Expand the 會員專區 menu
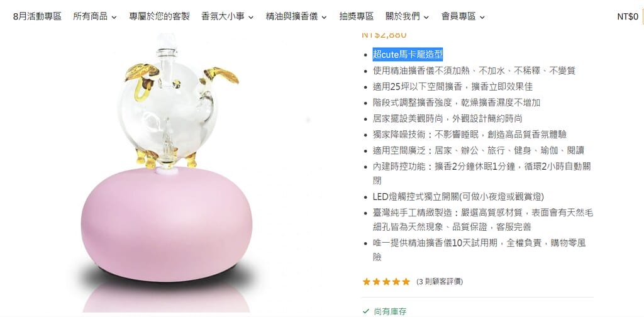Screen dimensions: 644x317 tap(464, 16)
